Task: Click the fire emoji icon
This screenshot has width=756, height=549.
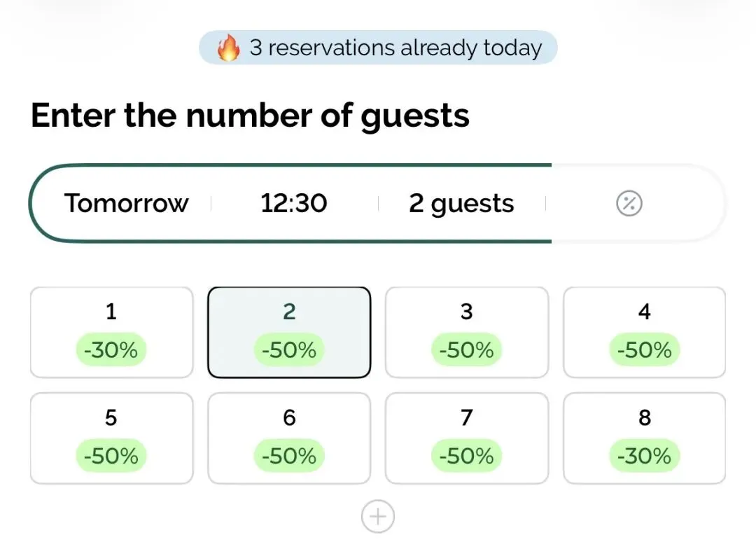Action: 228,48
